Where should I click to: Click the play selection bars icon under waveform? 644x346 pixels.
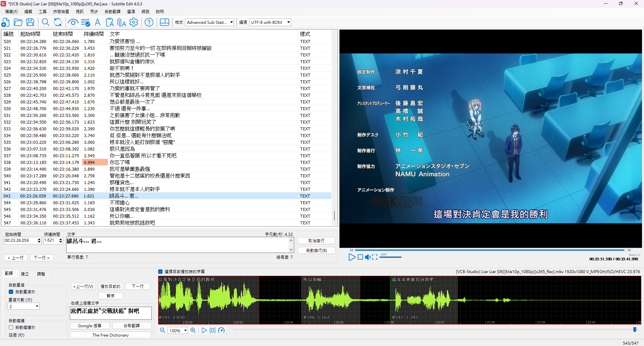(x=213, y=331)
